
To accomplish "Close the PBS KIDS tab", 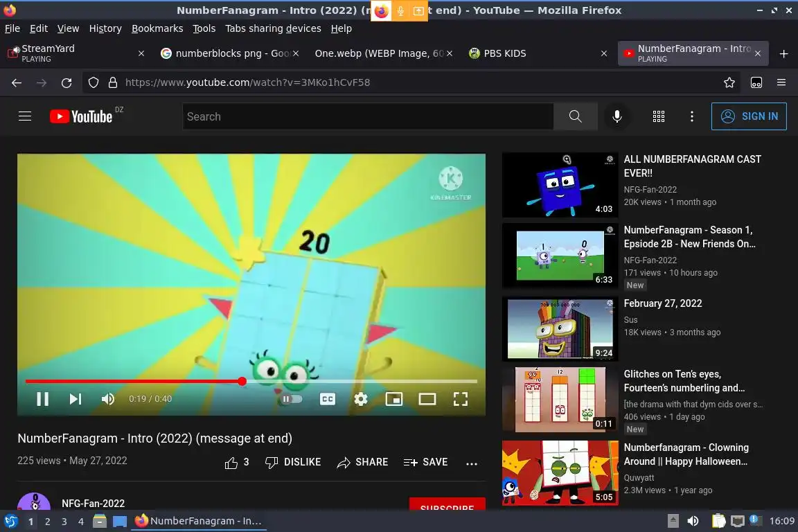I will (604, 53).
